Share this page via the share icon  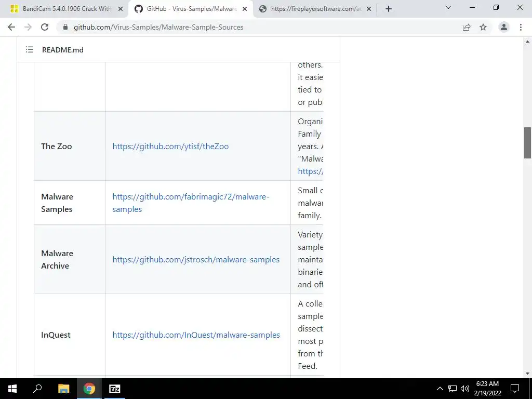click(x=467, y=27)
